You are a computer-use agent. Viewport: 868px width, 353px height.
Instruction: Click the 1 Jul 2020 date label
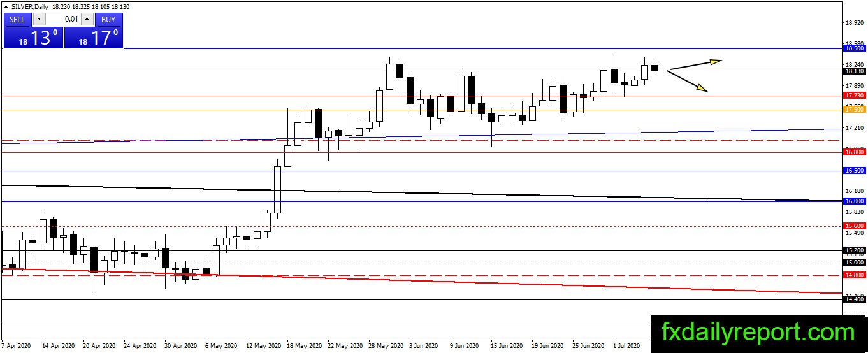pyautogui.click(x=628, y=346)
